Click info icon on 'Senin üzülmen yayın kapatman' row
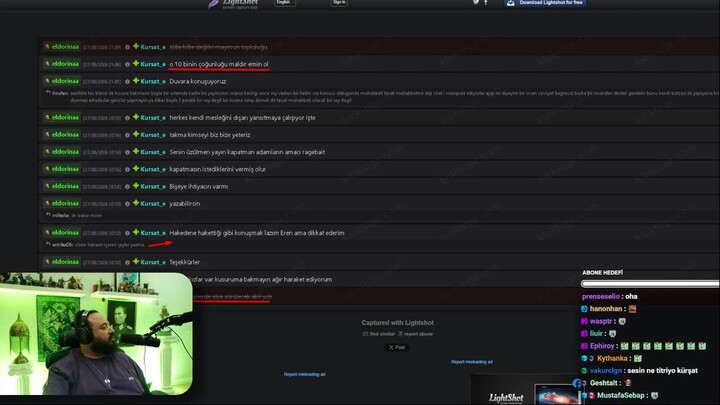 coord(127,152)
